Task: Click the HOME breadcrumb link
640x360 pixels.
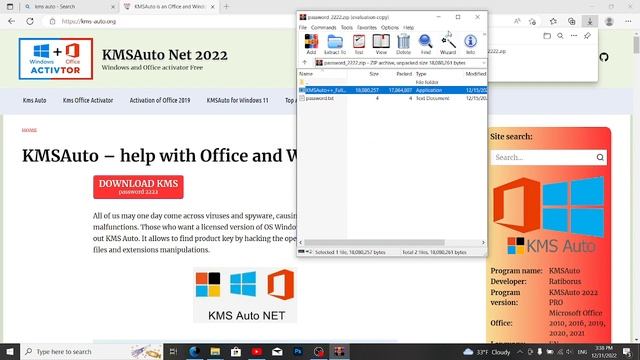Action: (29, 130)
